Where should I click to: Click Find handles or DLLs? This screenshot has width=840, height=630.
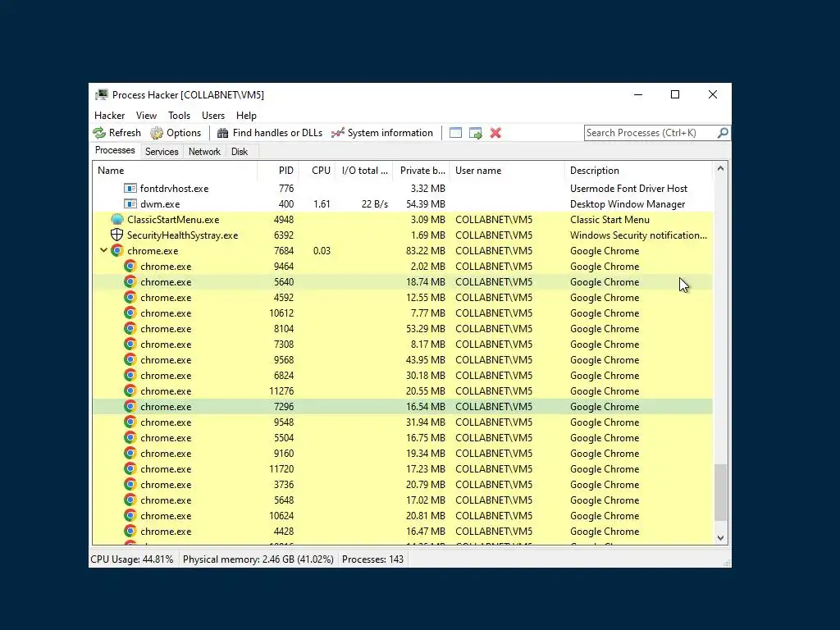[x=269, y=133]
